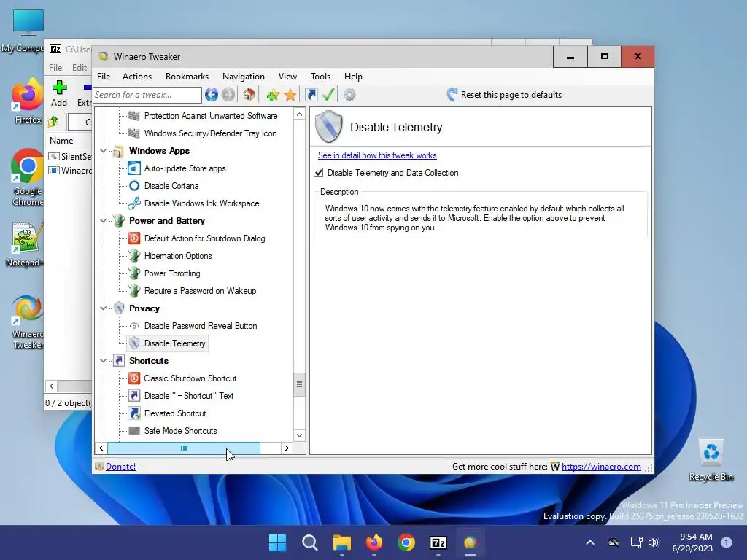Open See in detail how this tweak works link
The image size is (747, 560).
tap(377, 155)
